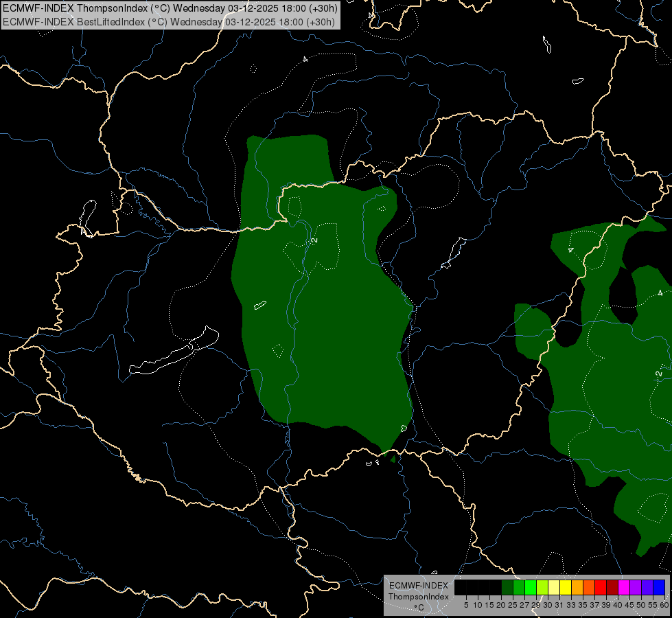This screenshot has width=672, height=618.
Task: Click the pale yellow 30-31 legend swatch
Action: point(554,587)
